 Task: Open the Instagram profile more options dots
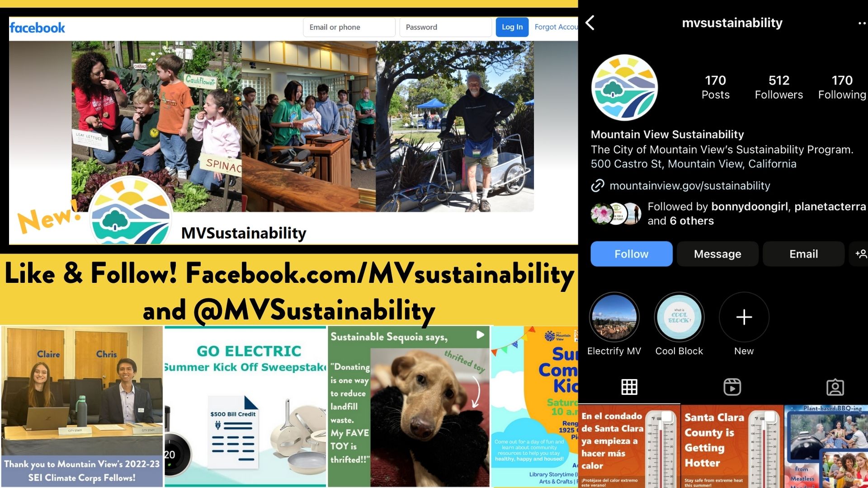click(862, 23)
